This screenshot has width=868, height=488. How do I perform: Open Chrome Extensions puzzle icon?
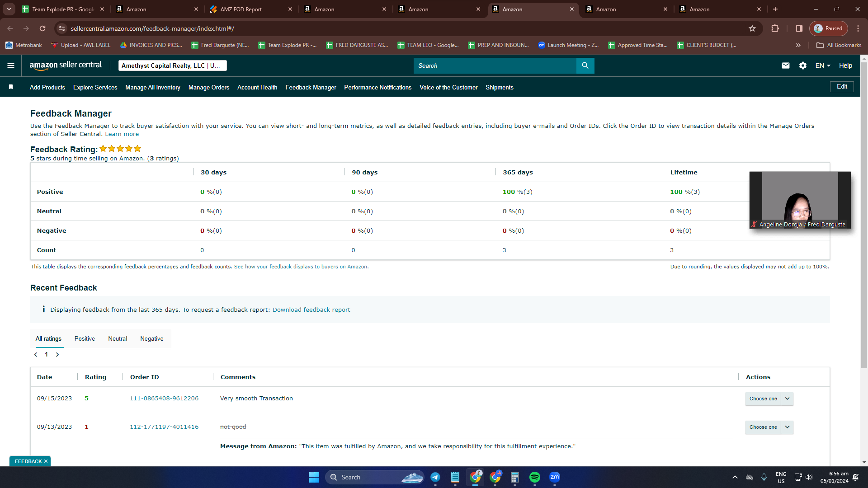[x=775, y=28]
